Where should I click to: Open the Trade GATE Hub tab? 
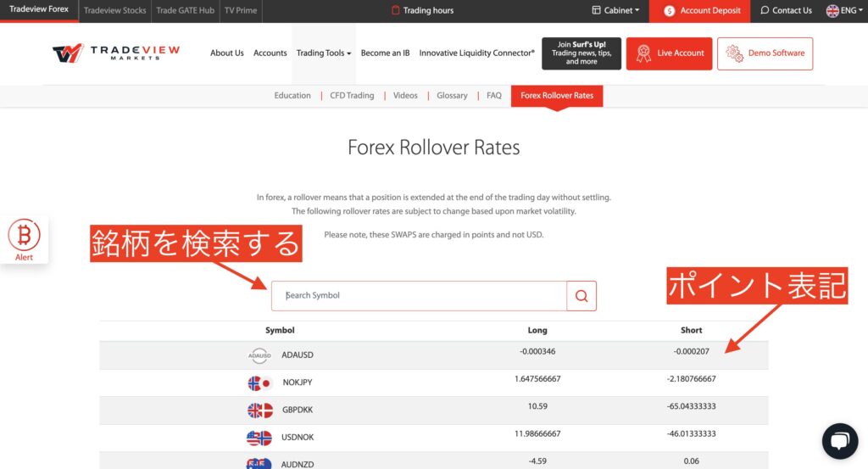click(185, 10)
